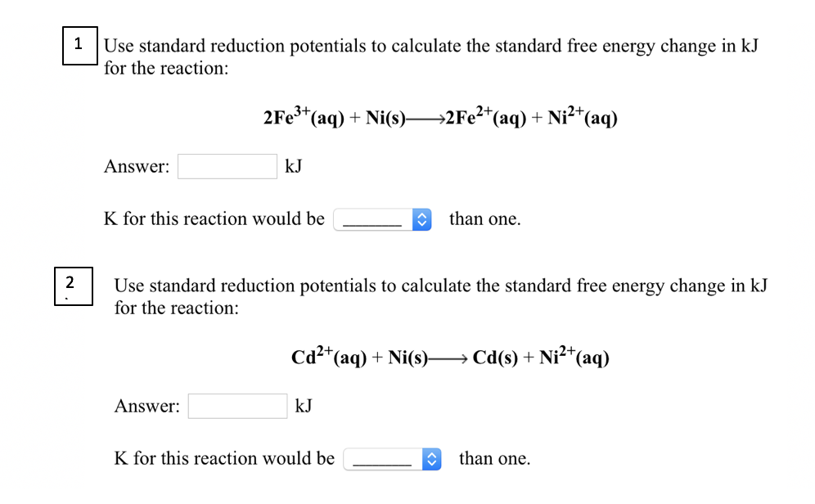Click the text 'than one' in question 1

(484, 218)
